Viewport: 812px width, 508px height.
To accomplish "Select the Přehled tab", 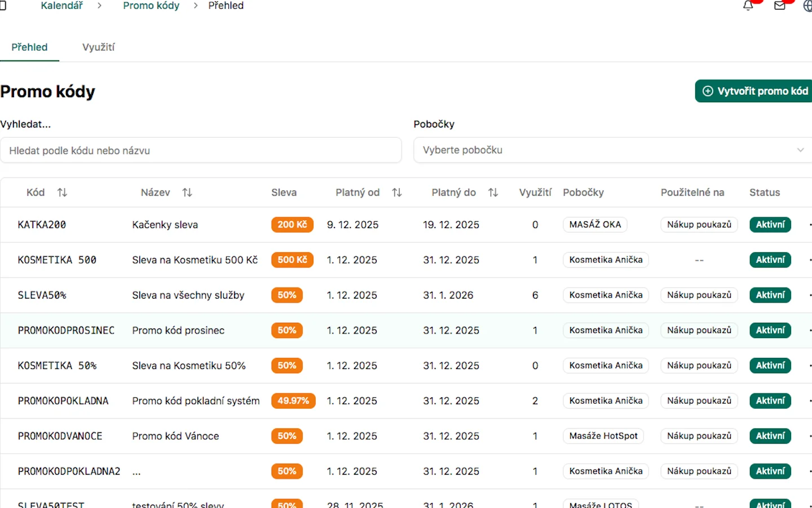I will click(29, 47).
